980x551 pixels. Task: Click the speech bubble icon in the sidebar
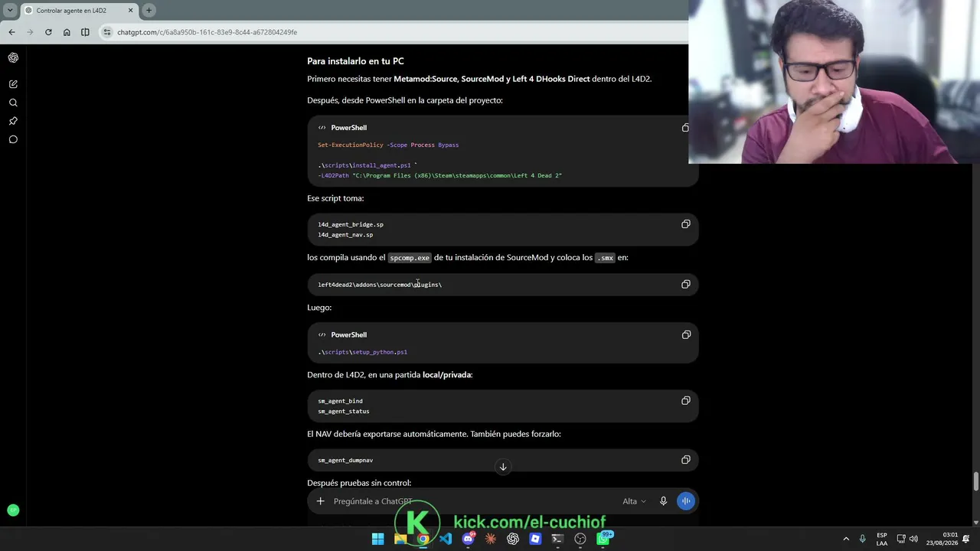coord(13,139)
